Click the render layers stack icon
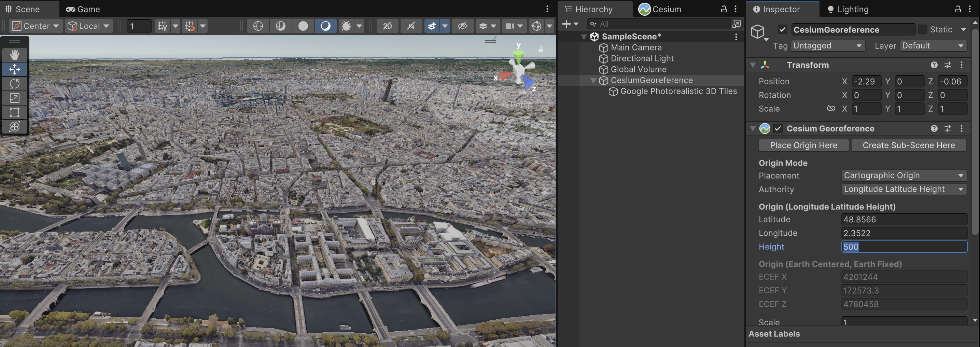 (483, 26)
